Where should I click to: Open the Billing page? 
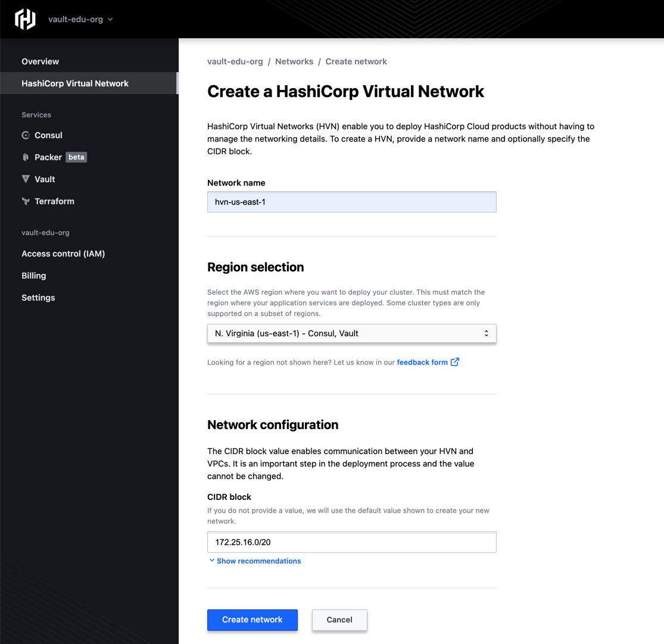click(34, 276)
